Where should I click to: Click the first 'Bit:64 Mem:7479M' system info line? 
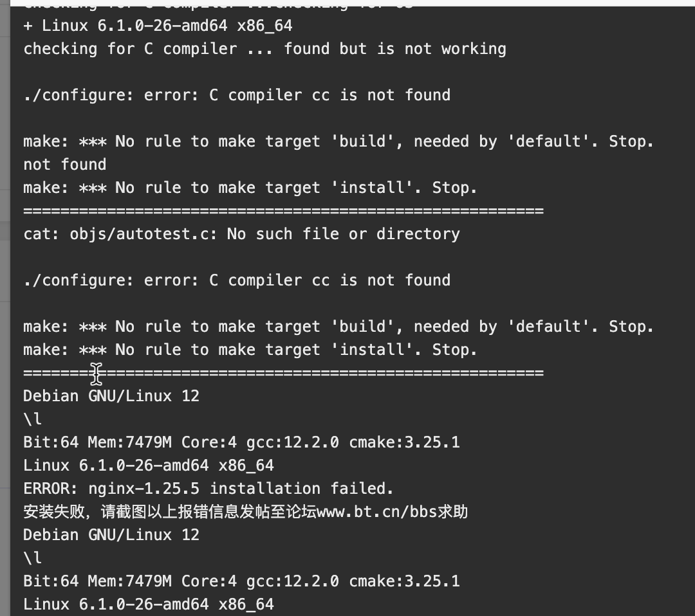tap(241, 442)
